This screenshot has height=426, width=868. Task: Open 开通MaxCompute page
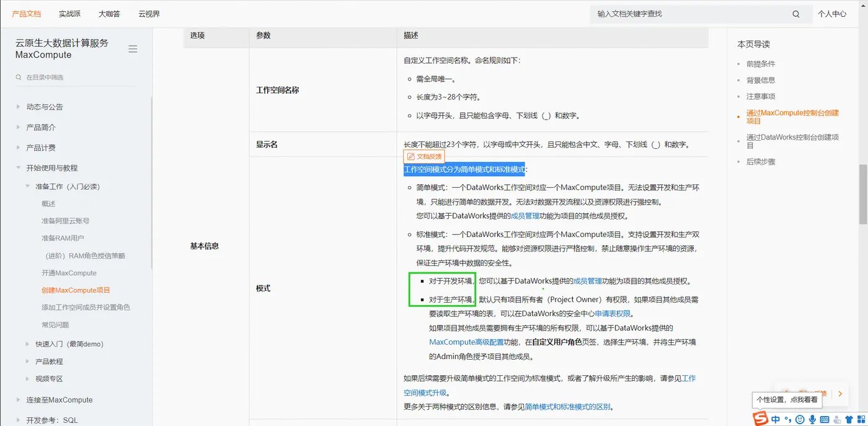coord(69,273)
